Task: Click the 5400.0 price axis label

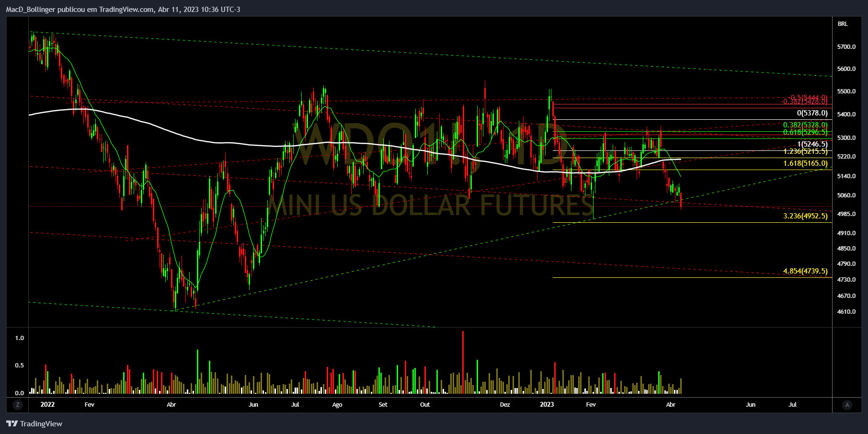Action: click(846, 114)
